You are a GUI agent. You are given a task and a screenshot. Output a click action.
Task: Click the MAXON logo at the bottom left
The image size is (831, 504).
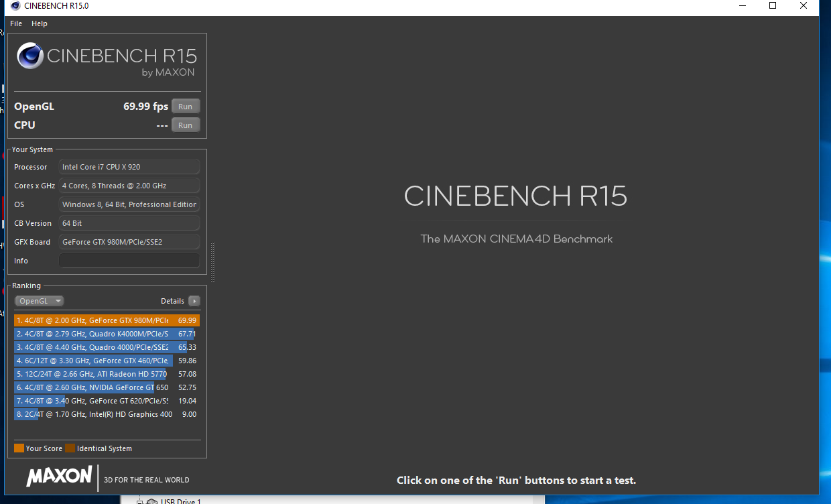point(59,477)
